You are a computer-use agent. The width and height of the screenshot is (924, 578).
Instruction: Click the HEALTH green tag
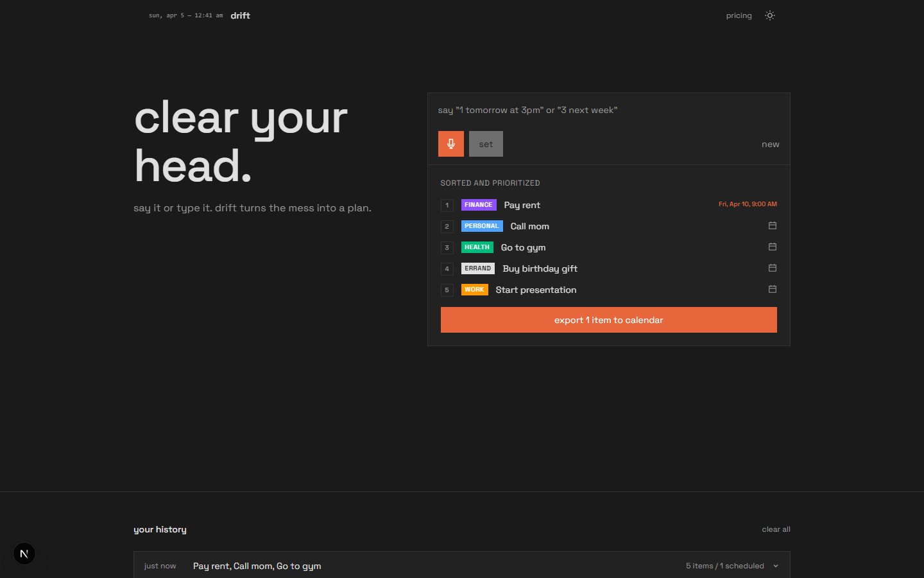pos(477,247)
